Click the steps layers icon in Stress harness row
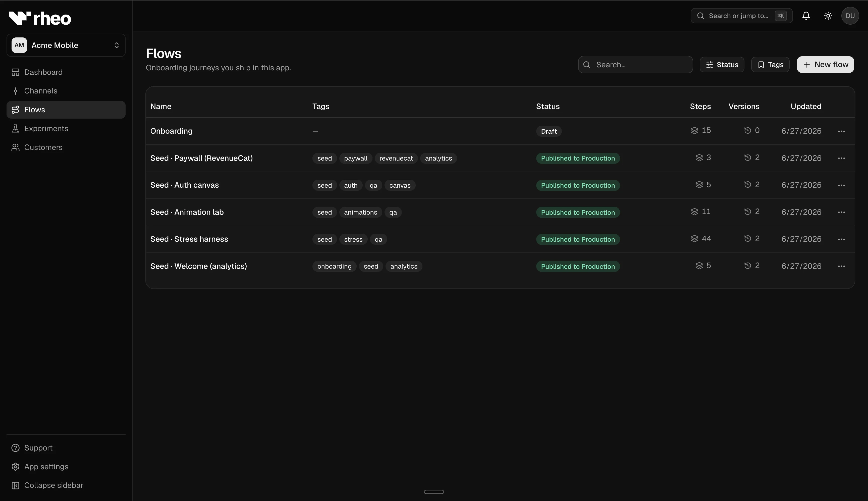Screen dimensions: 868x501 (694, 238)
